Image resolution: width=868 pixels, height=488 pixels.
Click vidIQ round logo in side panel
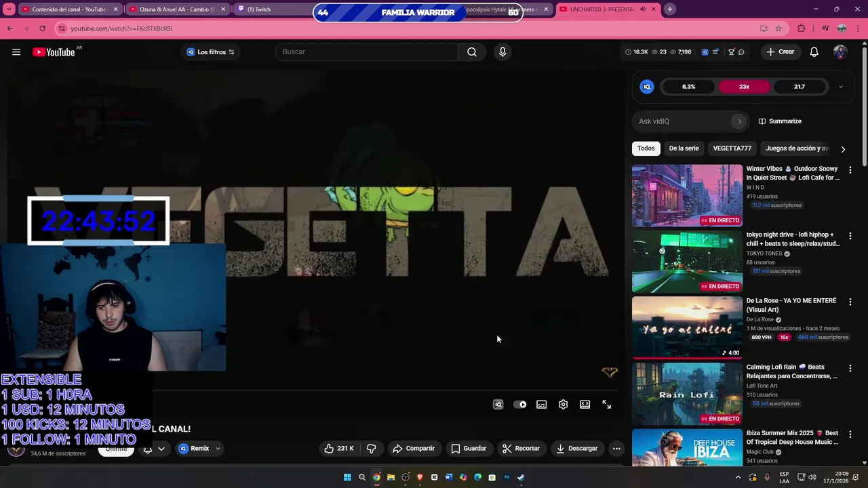click(647, 87)
